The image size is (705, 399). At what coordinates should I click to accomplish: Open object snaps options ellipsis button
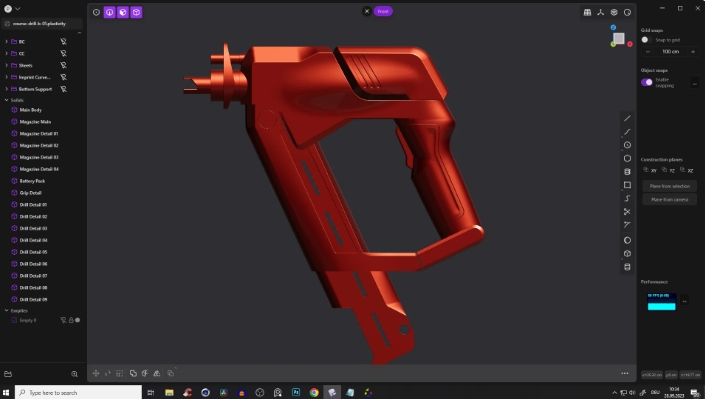pos(695,83)
